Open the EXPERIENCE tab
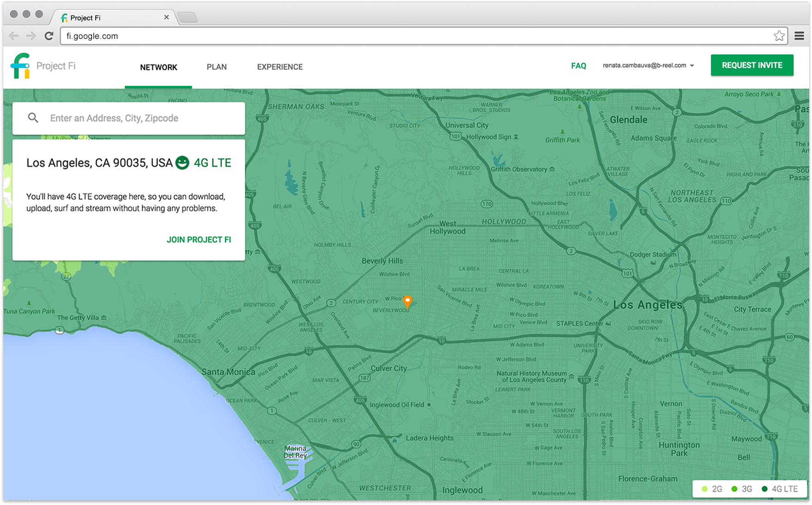This screenshot has height=505, width=812. coord(280,67)
